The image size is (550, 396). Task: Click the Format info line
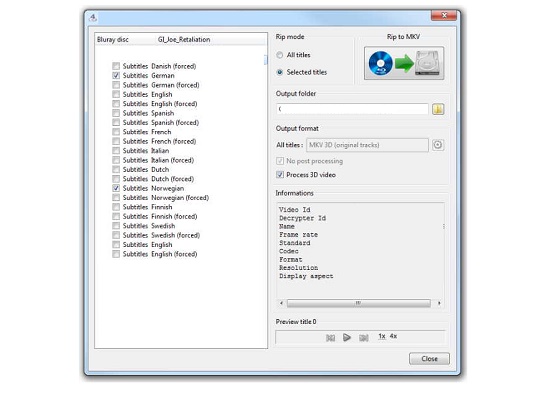(290, 260)
